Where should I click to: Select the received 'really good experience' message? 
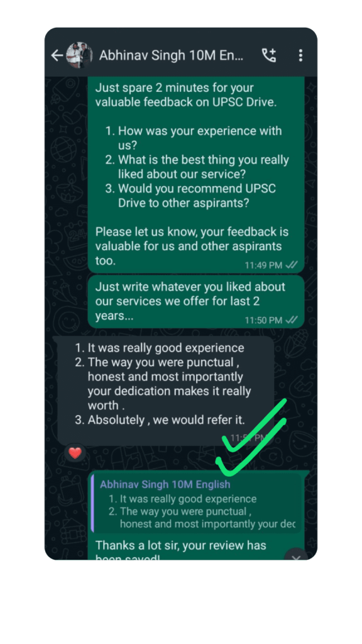166,391
